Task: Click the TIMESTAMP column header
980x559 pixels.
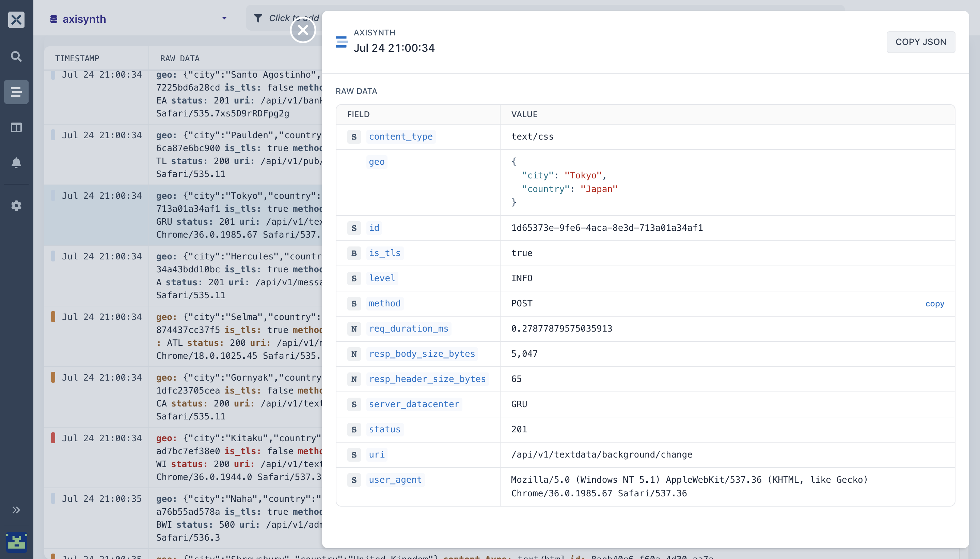Action: point(77,58)
